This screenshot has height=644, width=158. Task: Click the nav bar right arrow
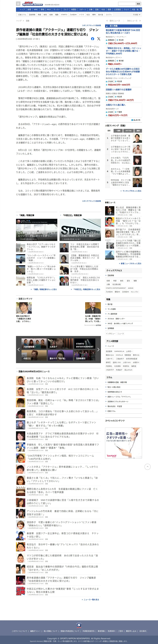(141, 9)
